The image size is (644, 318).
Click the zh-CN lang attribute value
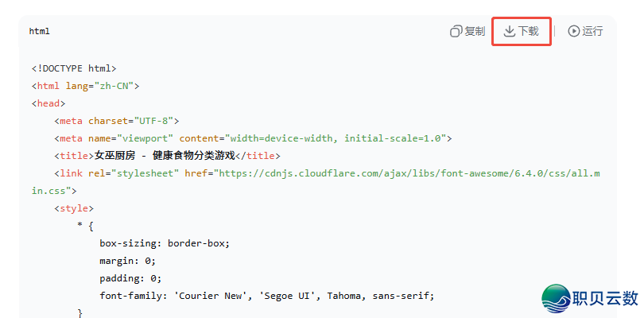pyautogui.click(x=114, y=86)
